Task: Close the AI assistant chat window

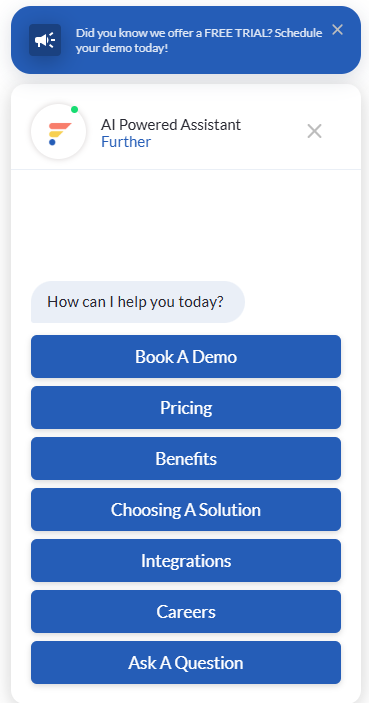Action: point(314,131)
